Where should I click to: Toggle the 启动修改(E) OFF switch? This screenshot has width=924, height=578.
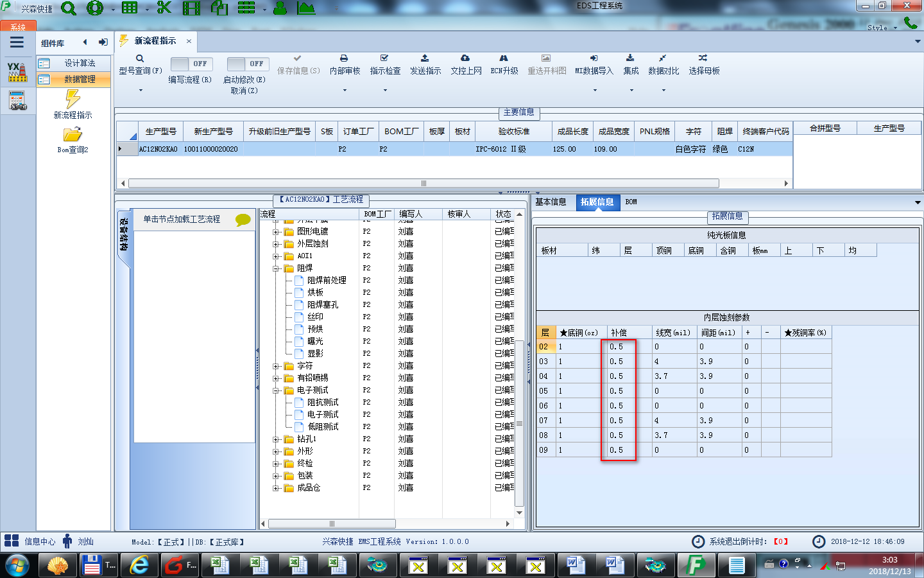248,64
